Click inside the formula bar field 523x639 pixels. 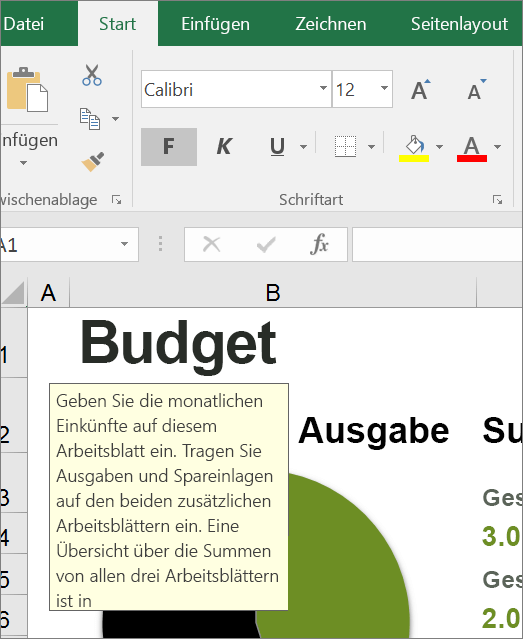[437, 245]
